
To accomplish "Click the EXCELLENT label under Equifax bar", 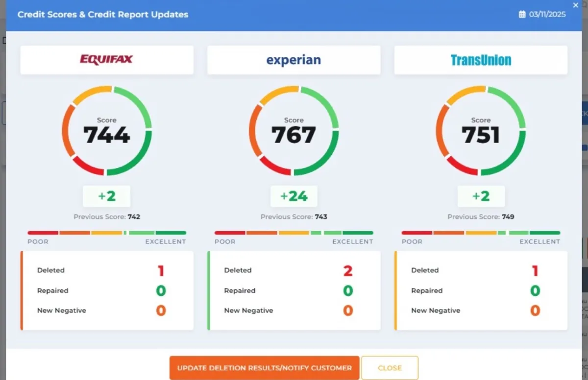I will click(166, 241).
